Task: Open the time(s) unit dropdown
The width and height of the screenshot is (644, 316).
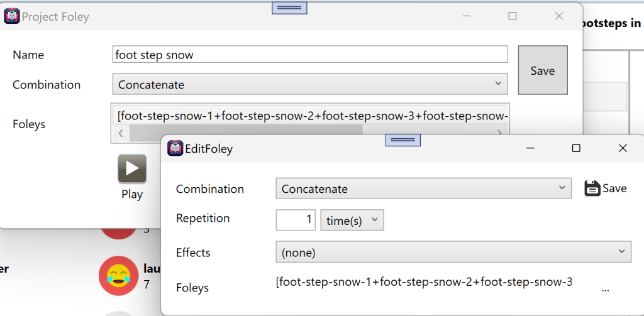Action: pyautogui.click(x=352, y=220)
